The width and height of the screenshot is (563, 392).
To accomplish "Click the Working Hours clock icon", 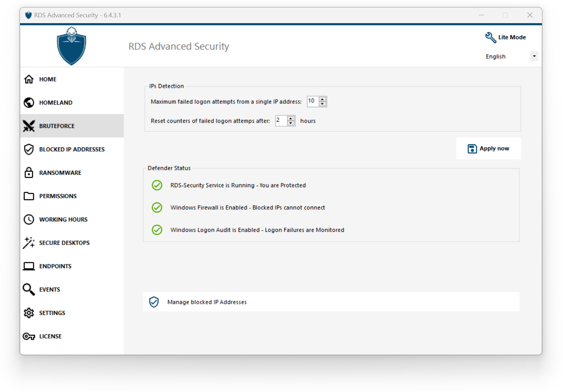I will pos(29,219).
